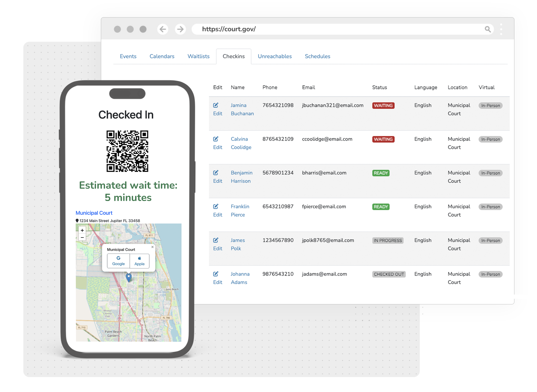Click phone number 5678901234
This screenshot has width=537, height=392.
[x=278, y=172]
